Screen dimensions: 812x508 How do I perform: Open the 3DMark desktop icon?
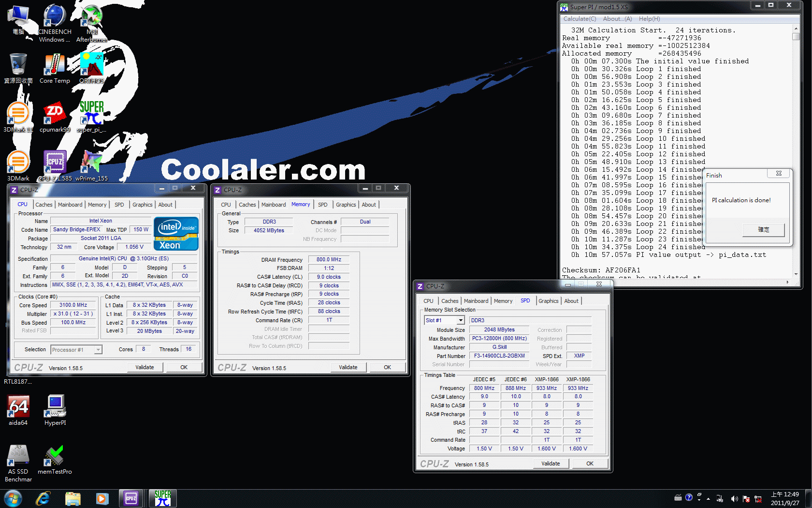click(18, 166)
